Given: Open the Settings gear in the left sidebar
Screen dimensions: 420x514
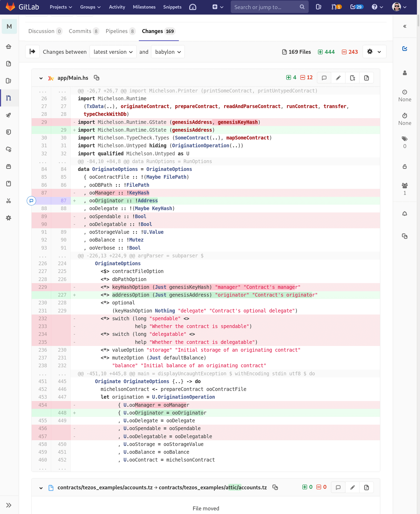Looking at the screenshot, I should coord(9,218).
